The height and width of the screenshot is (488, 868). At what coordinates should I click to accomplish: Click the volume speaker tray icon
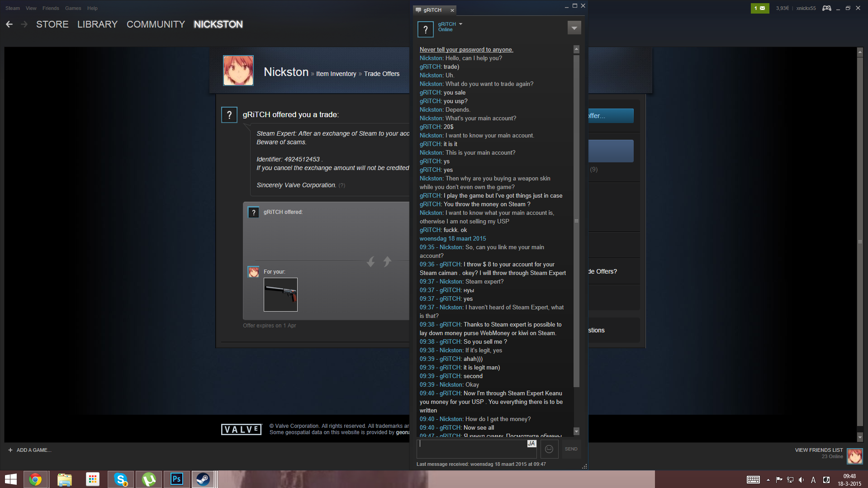point(801,480)
